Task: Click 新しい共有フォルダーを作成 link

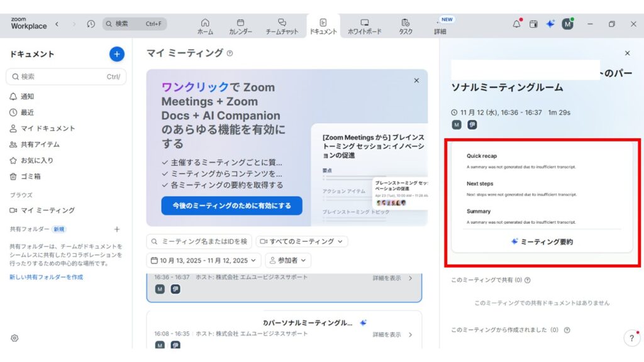Action: pos(46,277)
